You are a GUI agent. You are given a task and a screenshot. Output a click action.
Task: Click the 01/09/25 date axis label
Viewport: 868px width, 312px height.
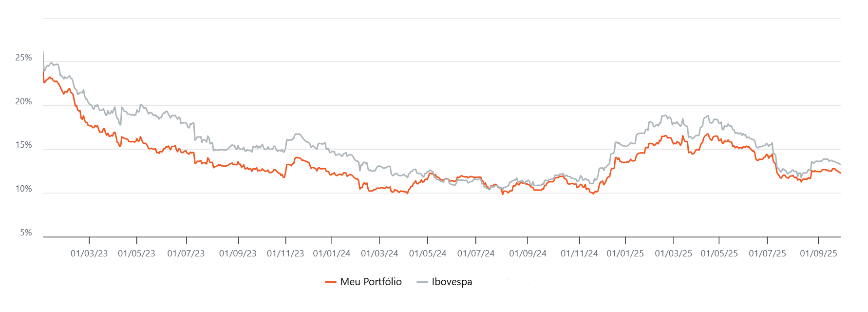point(818,253)
